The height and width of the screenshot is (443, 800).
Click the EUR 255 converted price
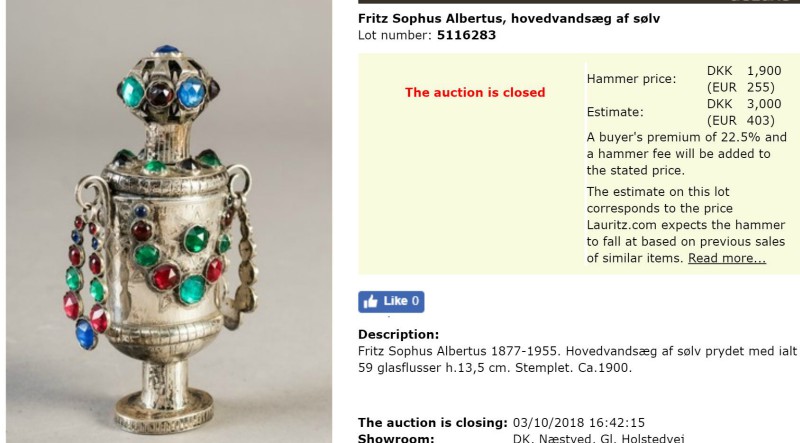(741, 87)
